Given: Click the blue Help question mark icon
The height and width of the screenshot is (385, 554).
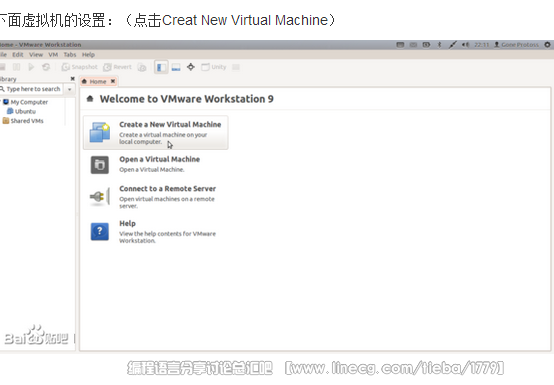Looking at the screenshot, I should (100, 231).
